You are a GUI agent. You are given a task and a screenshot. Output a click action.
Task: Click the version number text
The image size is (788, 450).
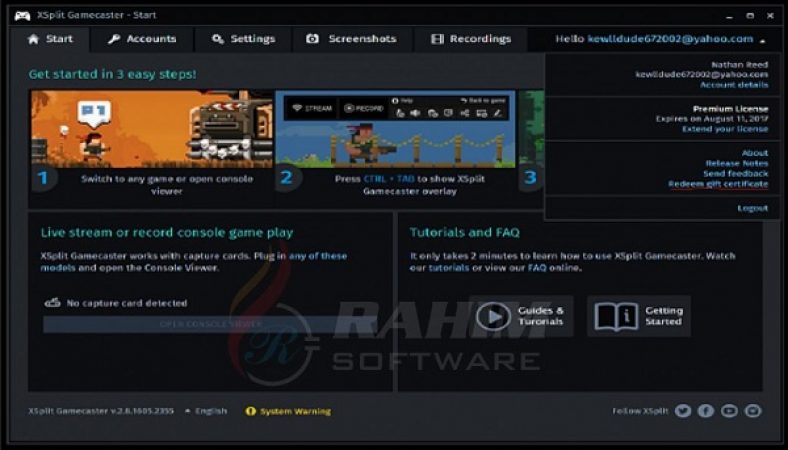coord(101,411)
